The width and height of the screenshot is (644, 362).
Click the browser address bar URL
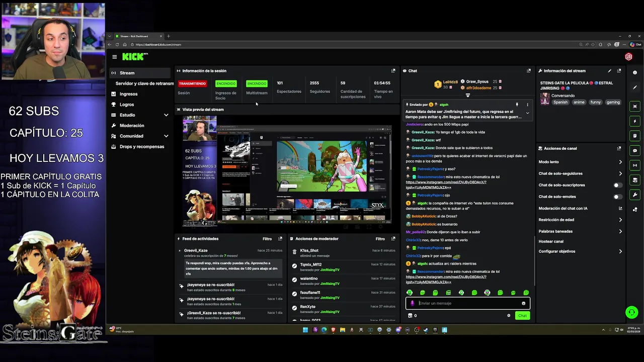[x=158, y=45]
